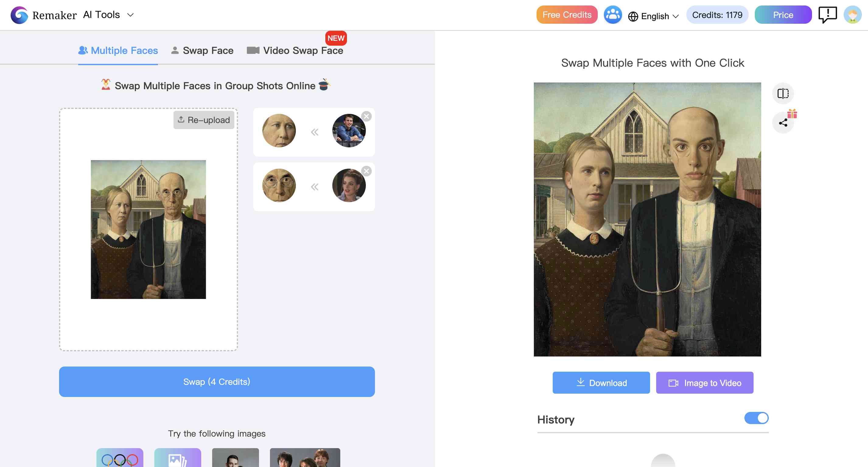Click the compare view toggle icon
The height and width of the screenshot is (467, 868).
coord(783,93)
